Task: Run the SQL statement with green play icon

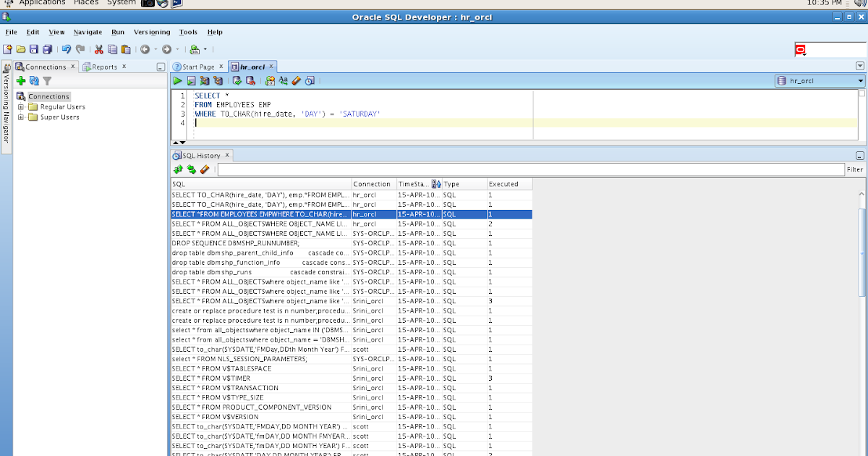Action: coord(177,80)
